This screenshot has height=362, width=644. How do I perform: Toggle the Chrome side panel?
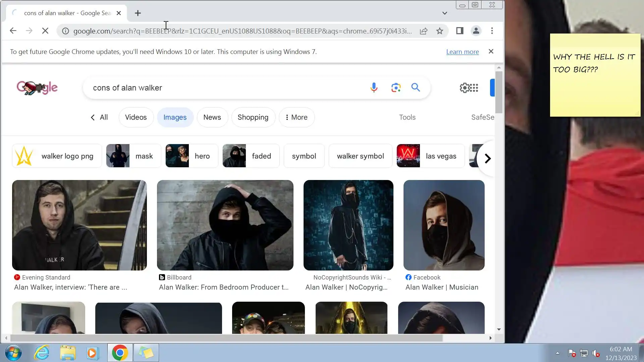pyautogui.click(x=460, y=31)
